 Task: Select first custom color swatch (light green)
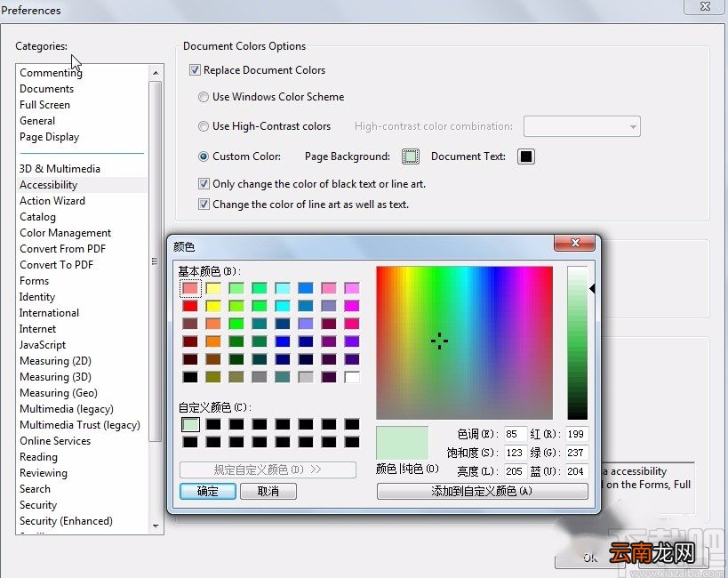(x=190, y=424)
